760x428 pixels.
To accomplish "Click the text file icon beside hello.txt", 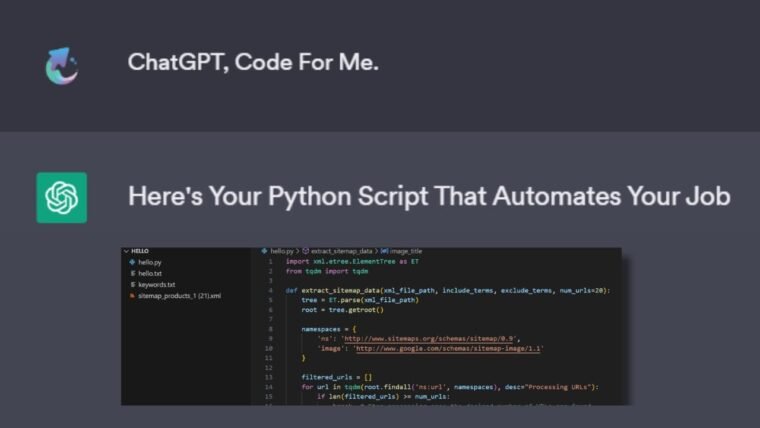I will pos(132,273).
